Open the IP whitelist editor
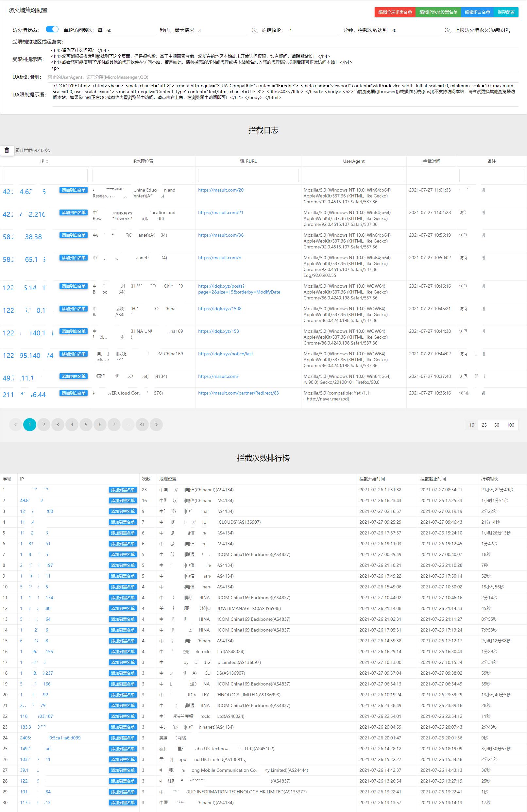Image resolution: width=527 pixels, height=812 pixels. pyautogui.click(x=477, y=12)
